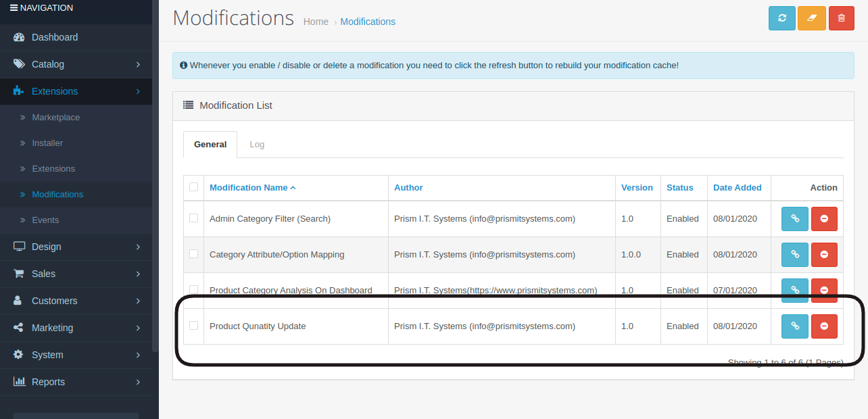This screenshot has width=868, height=419.
Task: Check the Product Qunatity Update row checkbox
Action: point(194,326)
